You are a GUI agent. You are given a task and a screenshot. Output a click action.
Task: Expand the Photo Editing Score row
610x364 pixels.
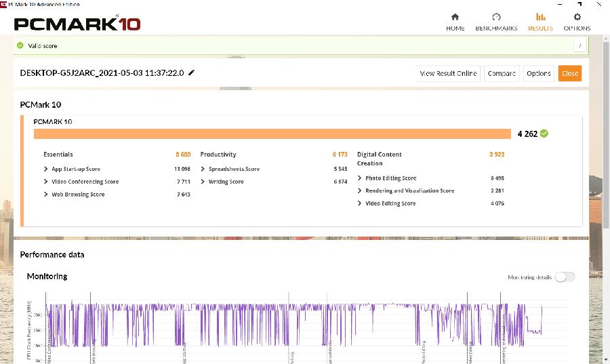click(360, 178)
